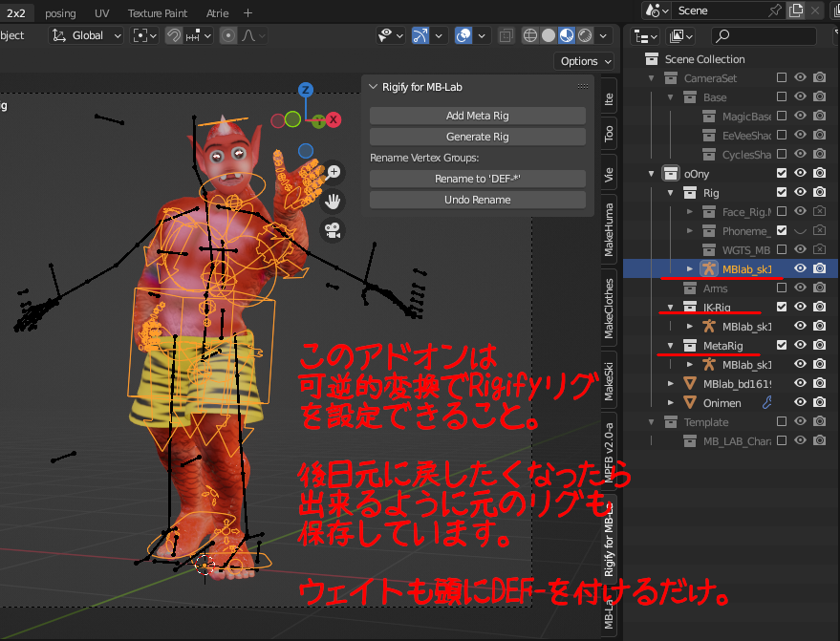Enable Rendered viewport shading mode
This screenshot has width=840, height=641.
(x=586, y=35)
